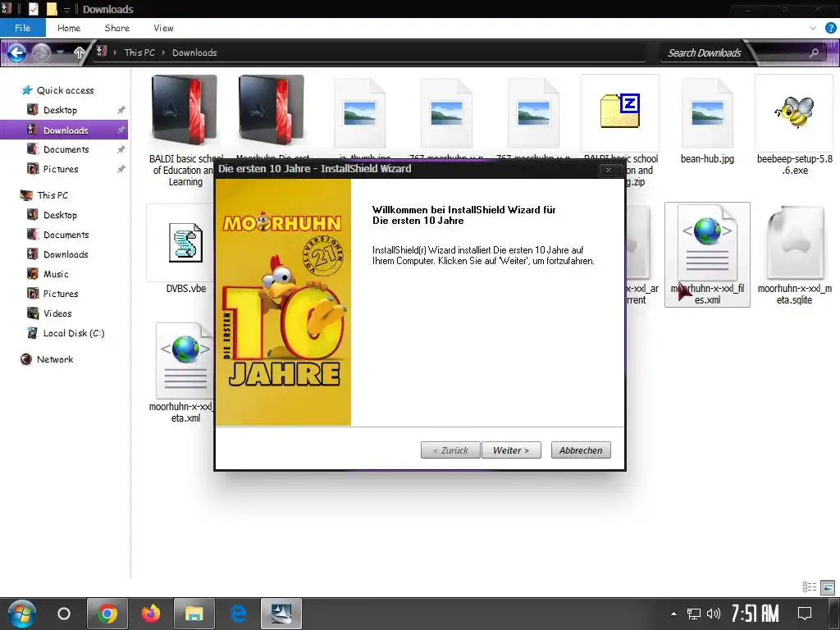Switch to details view layout icon

tap(810, 587)
